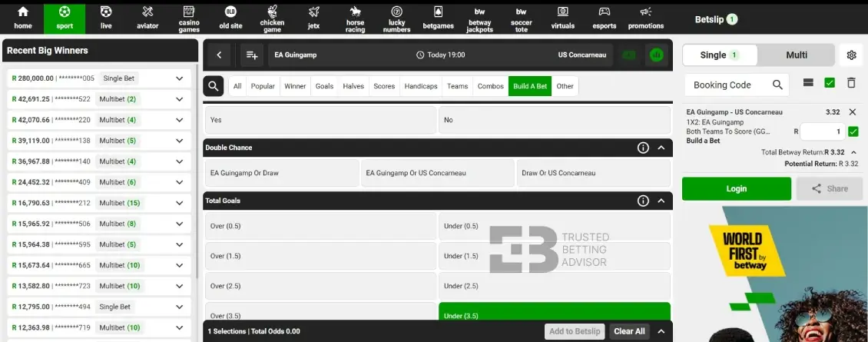
Task: Select Over (2.5) total goals
Action: [x=320, y=286]
